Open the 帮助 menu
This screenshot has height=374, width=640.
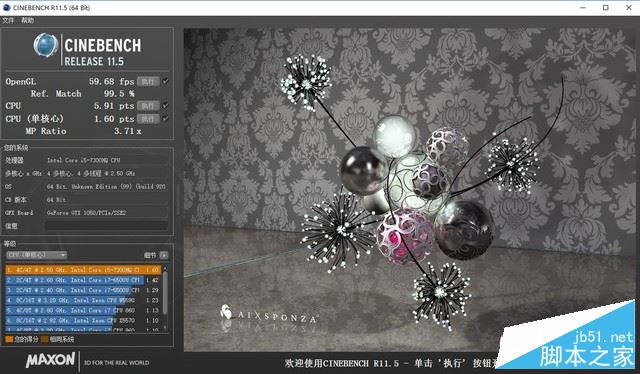pos(27,20)
